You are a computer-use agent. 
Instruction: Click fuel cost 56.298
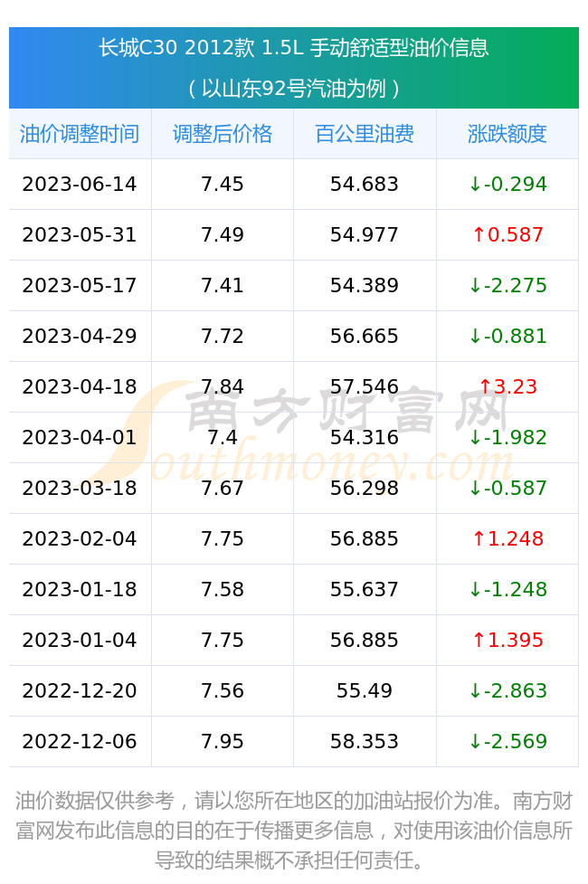point(365,489)
